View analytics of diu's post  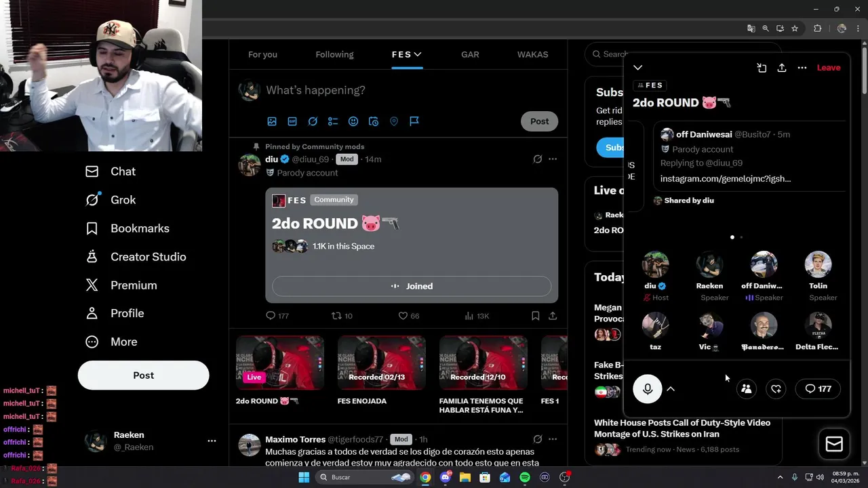click(x=477, y=316)
